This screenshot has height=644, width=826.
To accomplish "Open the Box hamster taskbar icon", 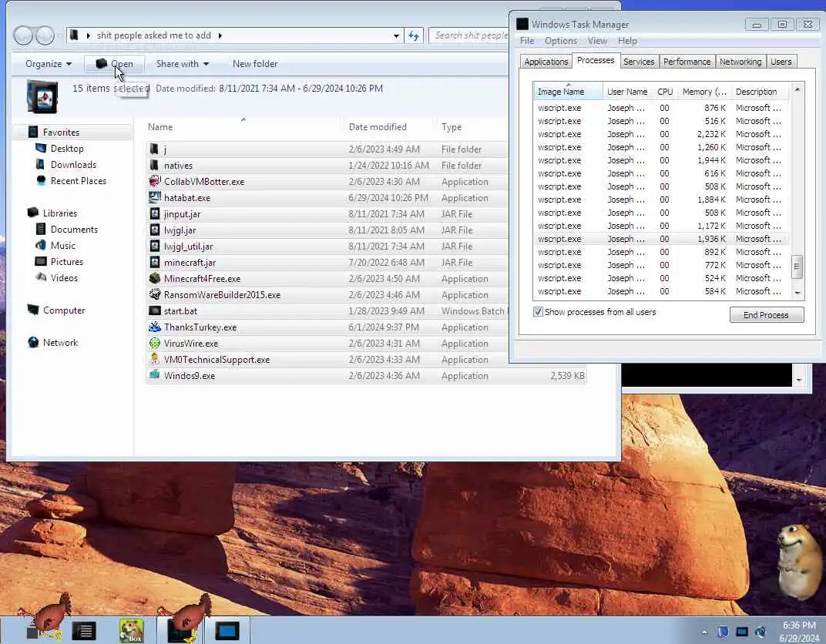I will (131, 630).
